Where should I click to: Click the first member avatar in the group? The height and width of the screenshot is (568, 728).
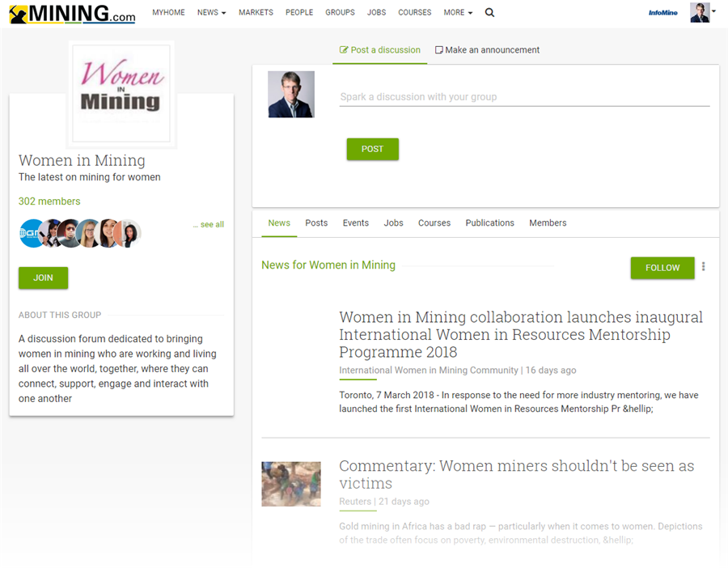pyautogui.click(x=31, y=233)
